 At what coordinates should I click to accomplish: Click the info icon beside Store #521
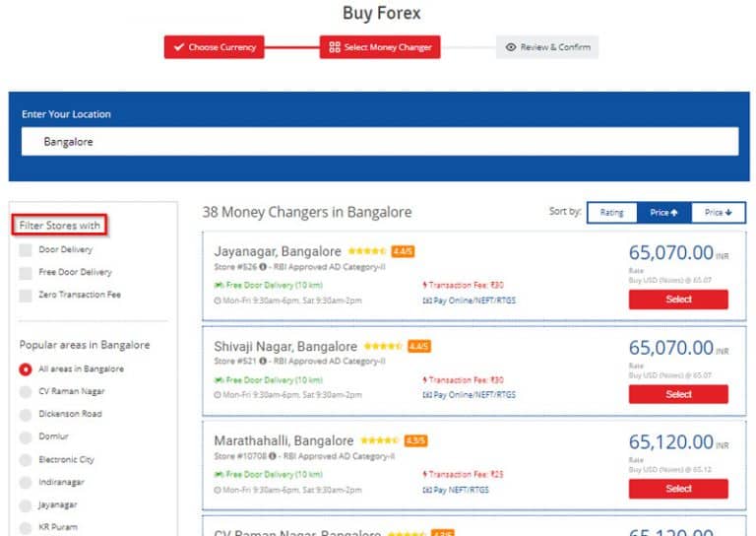point(264,362)
